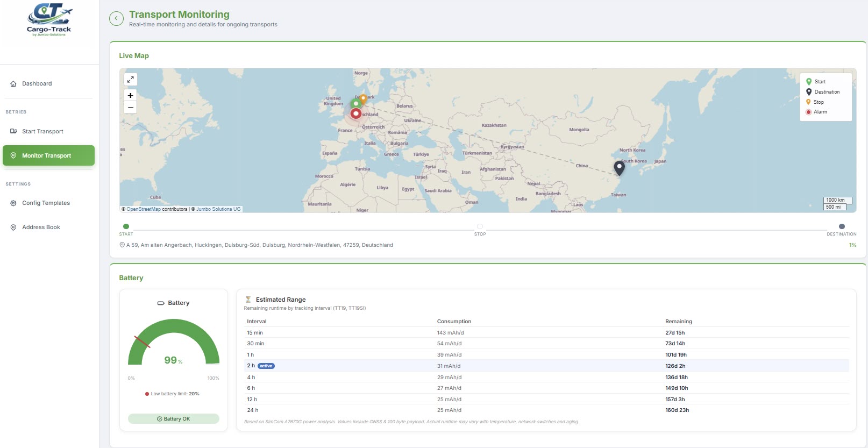Click the 1000 km map scale bar
The height and width of the screenshot is (448, 868).
(x=837, y=200)
